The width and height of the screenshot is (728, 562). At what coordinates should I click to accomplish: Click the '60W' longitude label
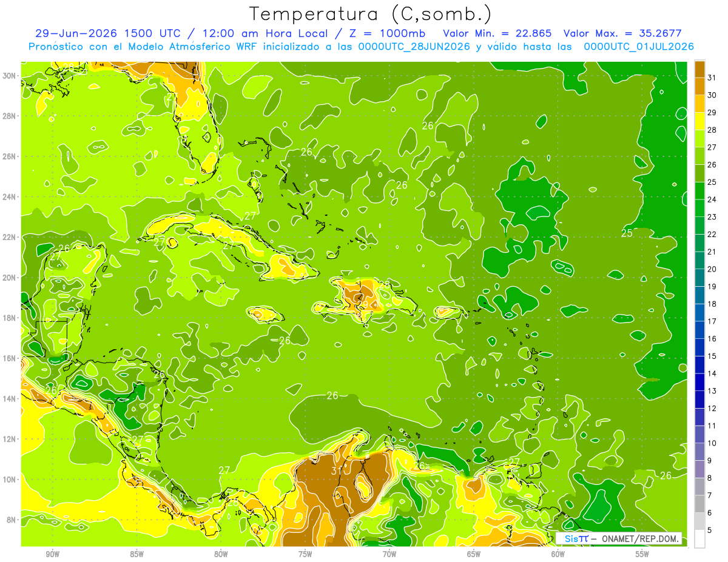tap(558, 554)
